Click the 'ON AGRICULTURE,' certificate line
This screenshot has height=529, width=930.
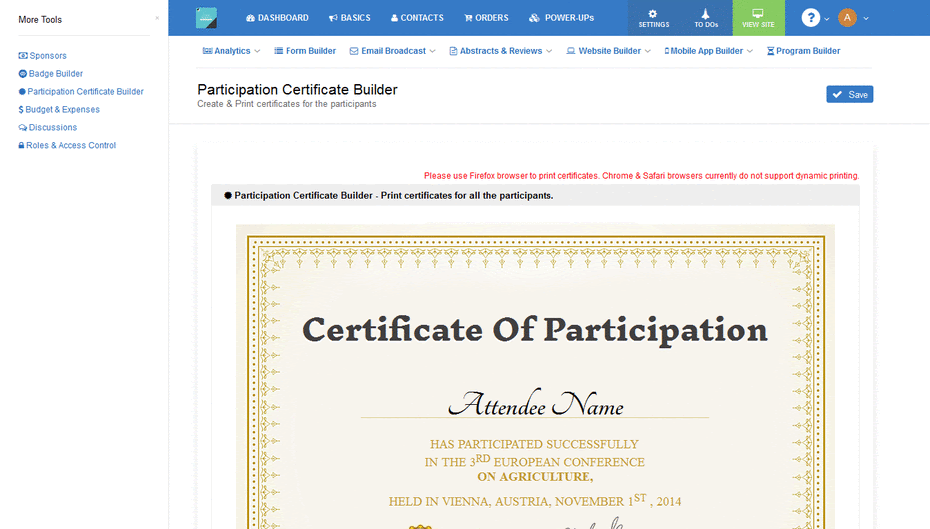click(x=535, y=477)
